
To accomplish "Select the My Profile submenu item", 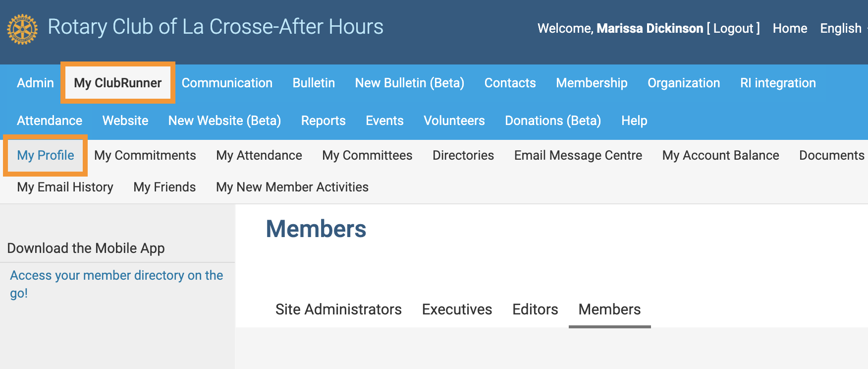I will click(46, 155).
